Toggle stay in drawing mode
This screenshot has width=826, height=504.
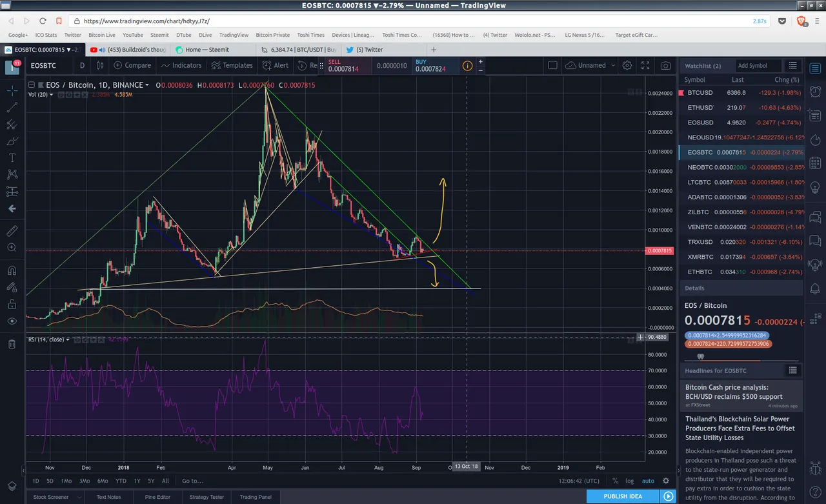(12, 287)
